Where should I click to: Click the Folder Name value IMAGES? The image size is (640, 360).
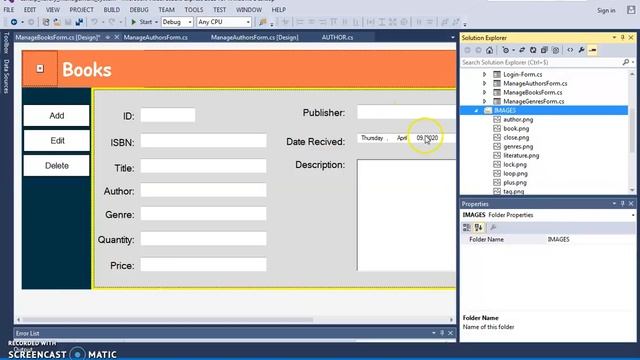[x=558, y=240]
